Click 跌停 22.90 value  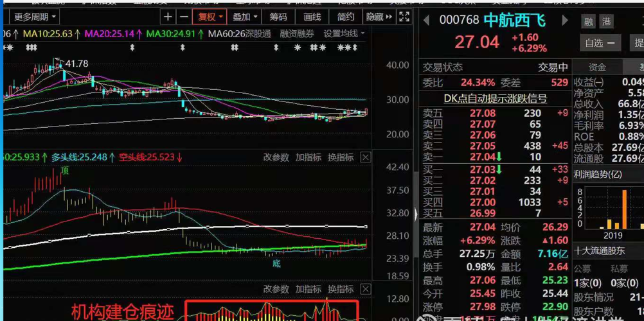(x=556, y=308)
